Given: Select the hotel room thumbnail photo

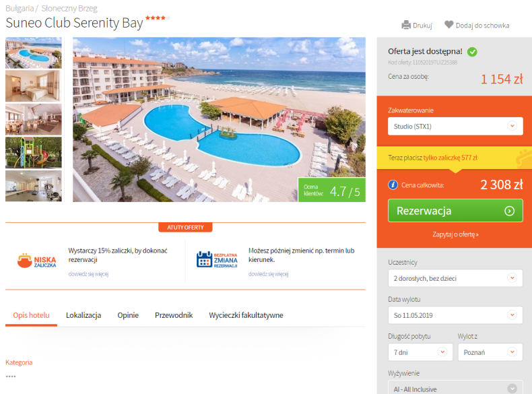Looking at the screenshot, I should (34, 86).
